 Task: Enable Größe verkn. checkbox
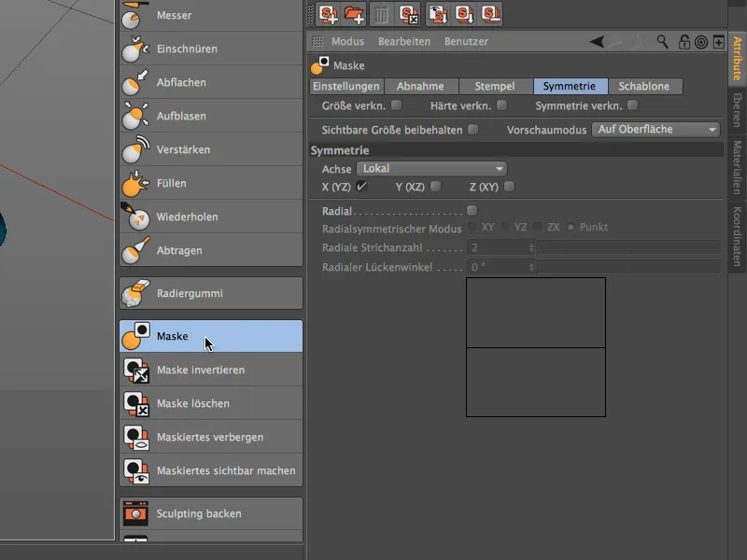click(x=396, y=105)
